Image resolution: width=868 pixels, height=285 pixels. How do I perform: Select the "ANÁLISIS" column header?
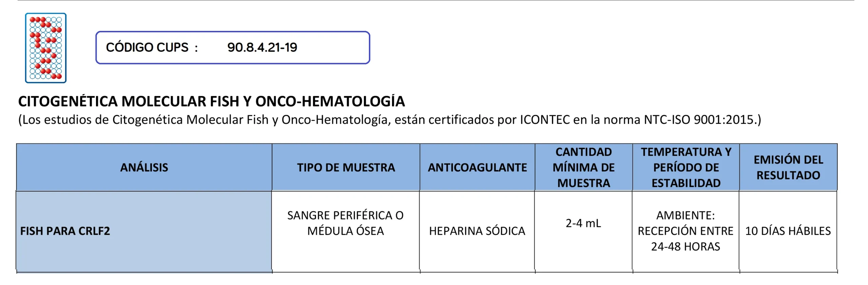pos(144,167)
